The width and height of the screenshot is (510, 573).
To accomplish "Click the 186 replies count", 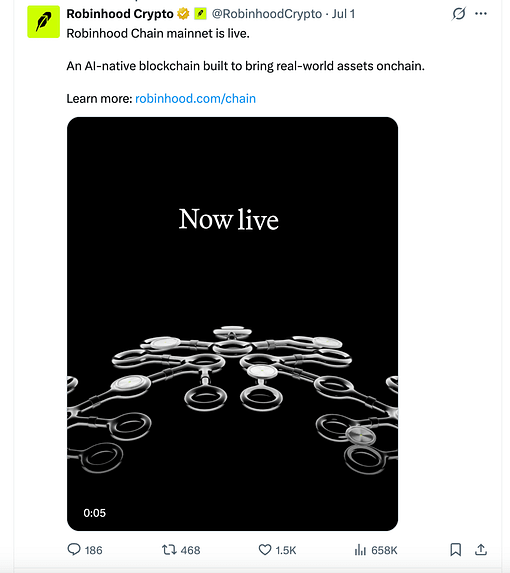I will [94, 550].
